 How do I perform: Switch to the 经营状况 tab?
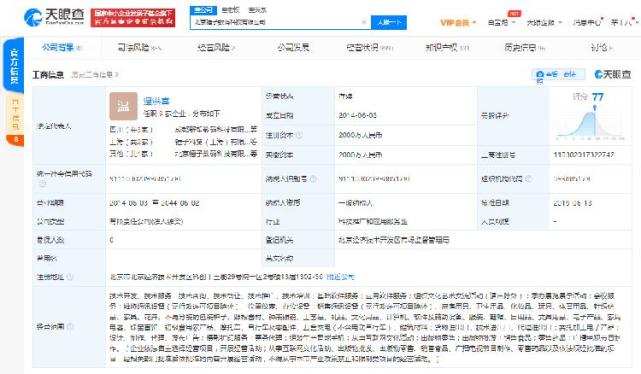(x=369, y=47)
